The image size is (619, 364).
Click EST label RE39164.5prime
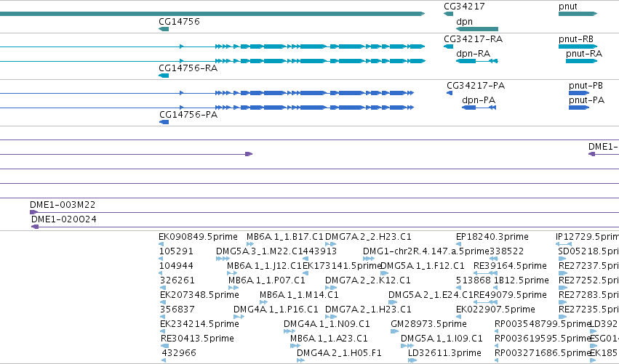(510, 266)
